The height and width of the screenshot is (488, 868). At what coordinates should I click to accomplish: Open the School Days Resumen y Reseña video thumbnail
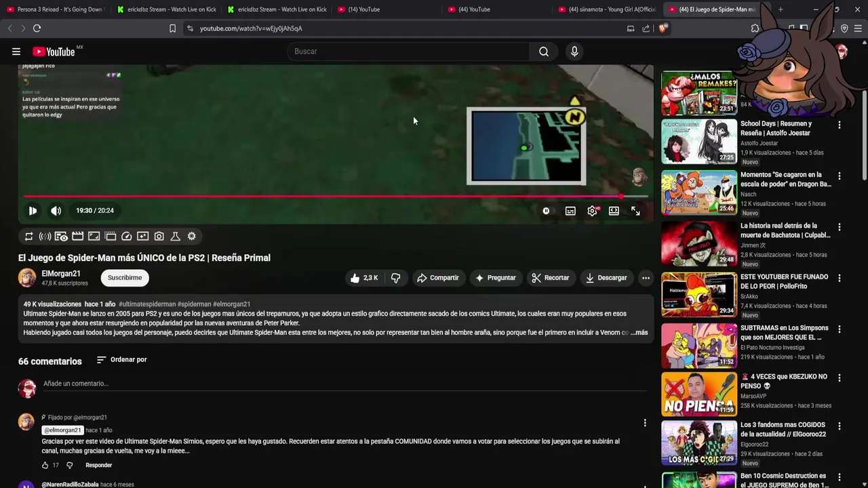click(699, 142)
